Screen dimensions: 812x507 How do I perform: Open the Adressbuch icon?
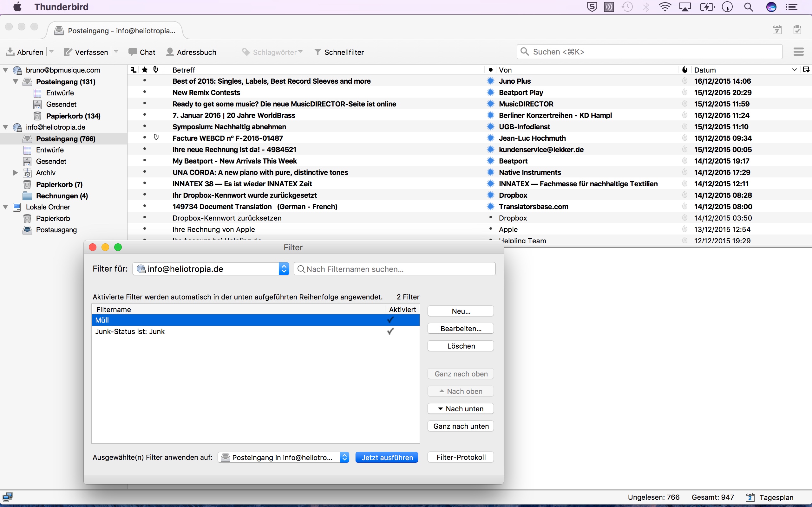(x=170, y=52)
